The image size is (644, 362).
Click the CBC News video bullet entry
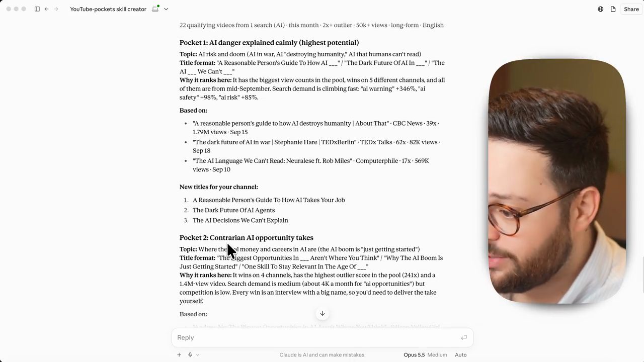click(316, 128)
